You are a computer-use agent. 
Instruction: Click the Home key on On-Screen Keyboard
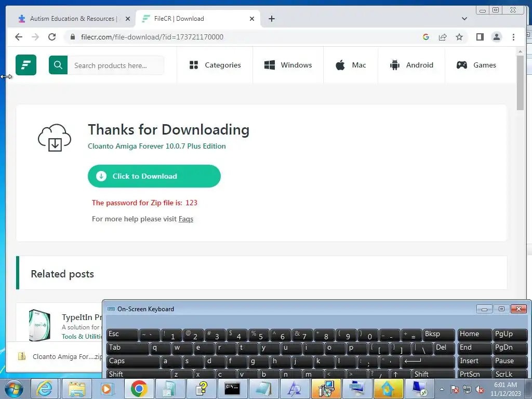475,335
